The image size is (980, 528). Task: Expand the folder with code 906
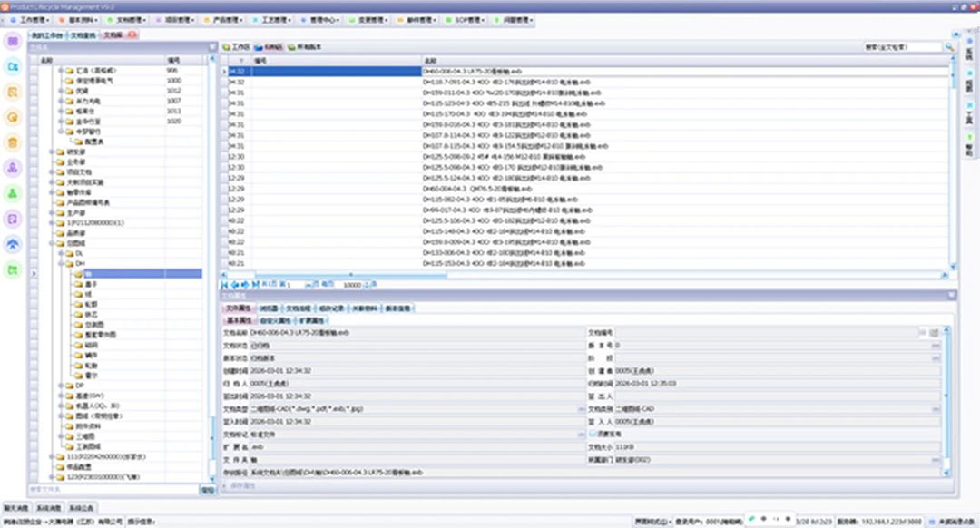coord(62,71)
